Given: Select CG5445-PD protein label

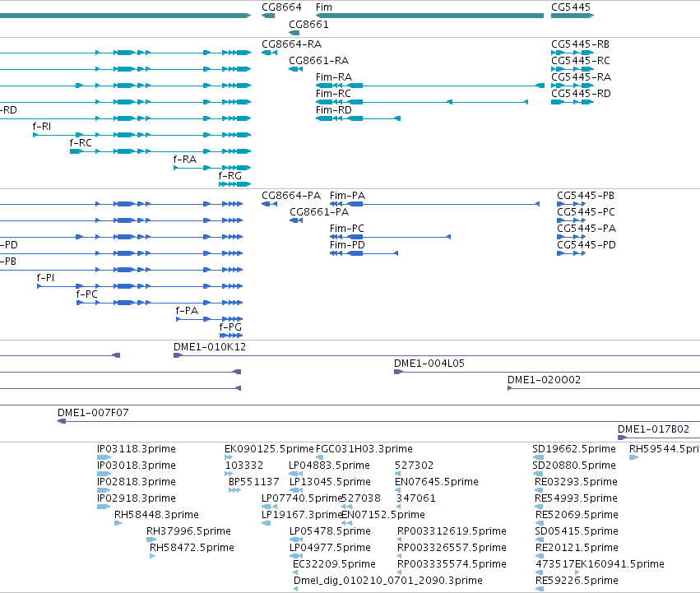Looking at the screenshot, I should pos(586,245).
